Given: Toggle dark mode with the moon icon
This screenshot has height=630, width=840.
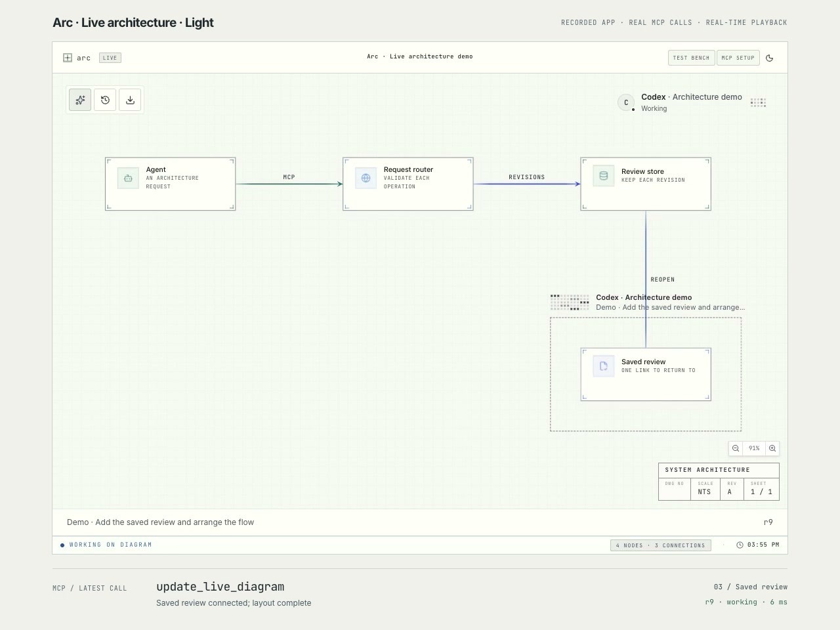Looking at the screenshot, I should point(770,58).
